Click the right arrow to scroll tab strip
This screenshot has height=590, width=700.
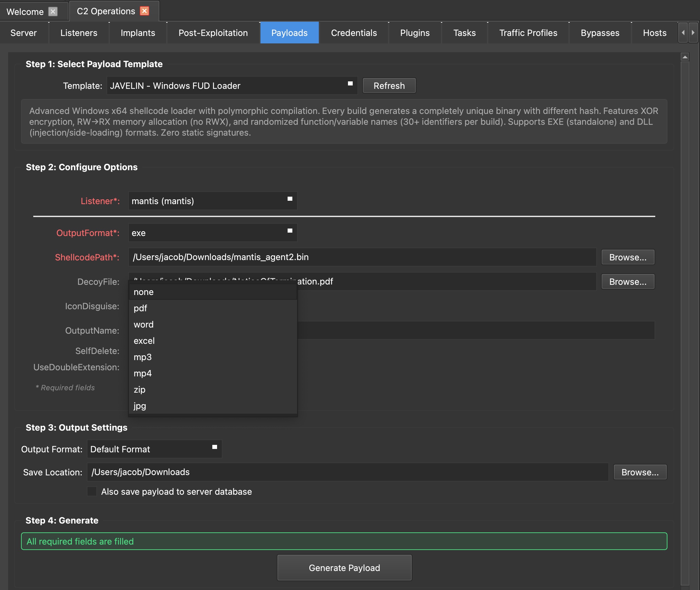click(693, 33)
